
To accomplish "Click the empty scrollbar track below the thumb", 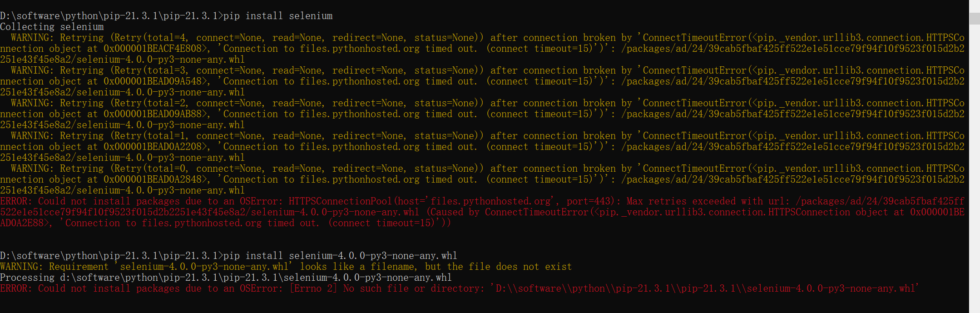I will pyautogui.click(x=975, y=168).
